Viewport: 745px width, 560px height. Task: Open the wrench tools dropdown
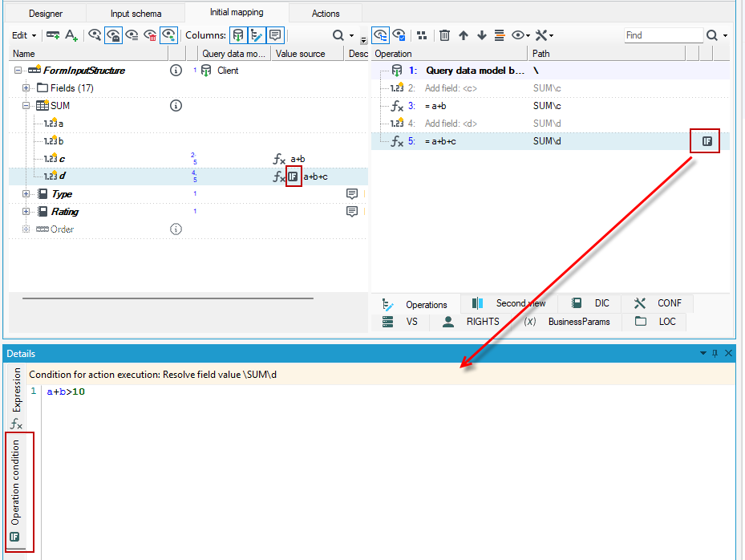click(x=544, y=35)
